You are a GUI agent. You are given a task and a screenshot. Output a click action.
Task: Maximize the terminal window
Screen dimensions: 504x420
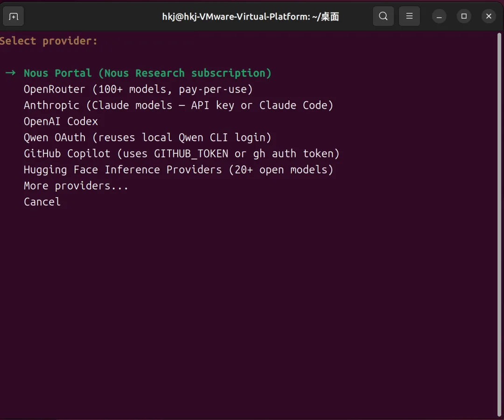(x=464, y=16)
